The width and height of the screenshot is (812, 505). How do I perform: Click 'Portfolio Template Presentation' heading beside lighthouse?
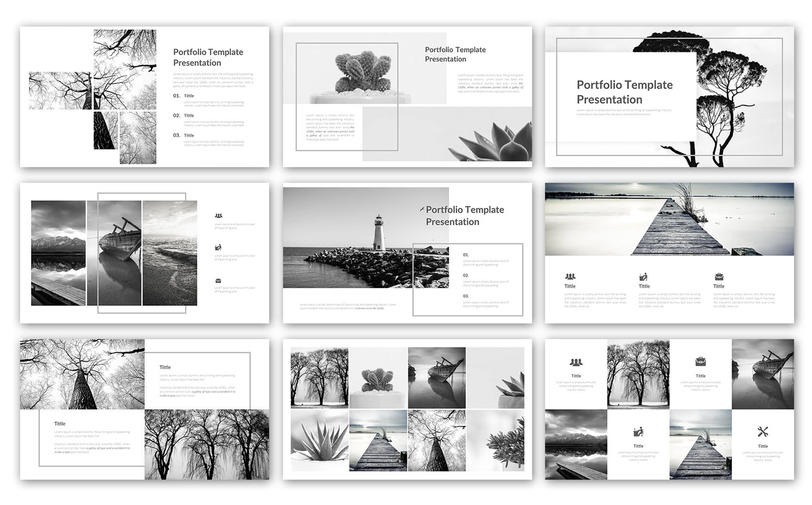(464, 215)
